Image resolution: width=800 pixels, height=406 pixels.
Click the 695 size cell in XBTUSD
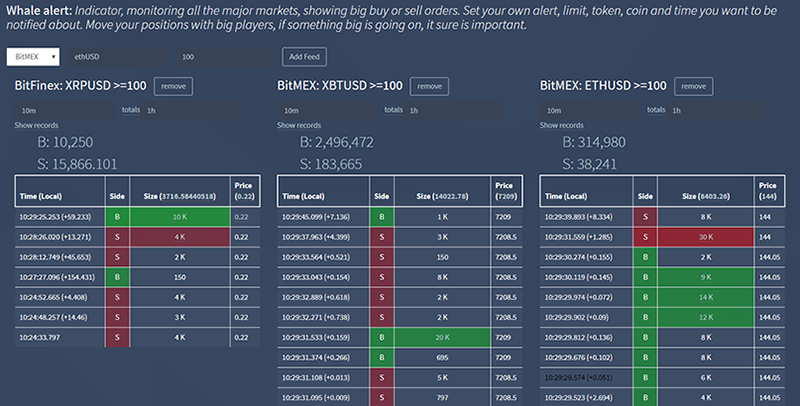coord(442,358)
